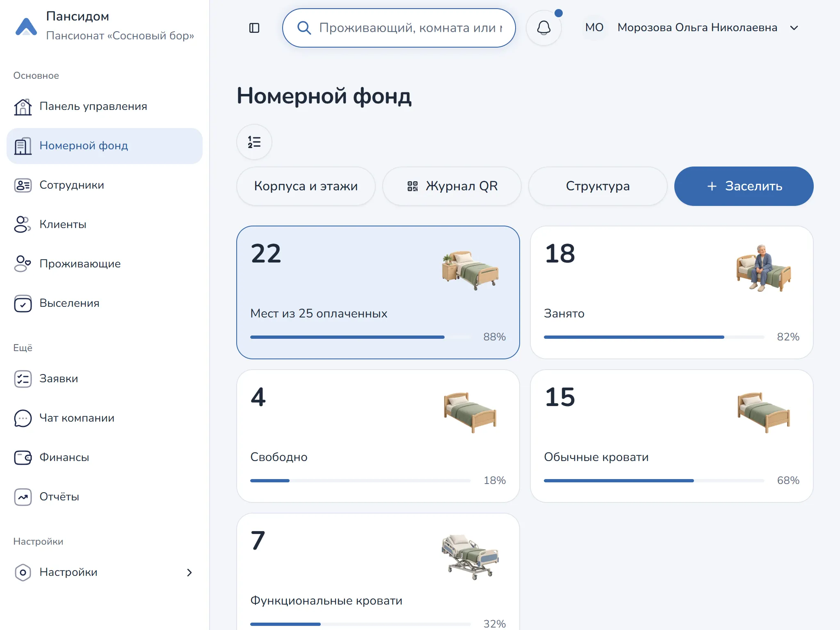Click the Пансидом logo icon
The width and height of the screenshot is (840, 630).
tap(26, 27)
